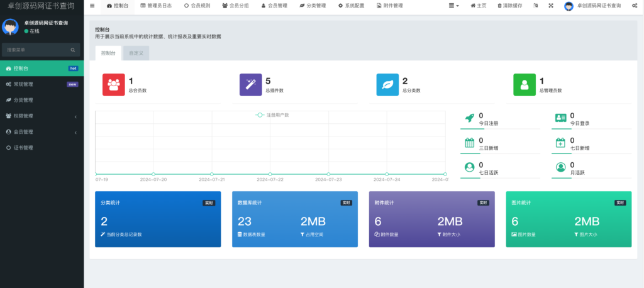The width and height of the screenshot is (644, 288).
Task: Select 分类管理 in the top navigation bar
Action: 313,6
